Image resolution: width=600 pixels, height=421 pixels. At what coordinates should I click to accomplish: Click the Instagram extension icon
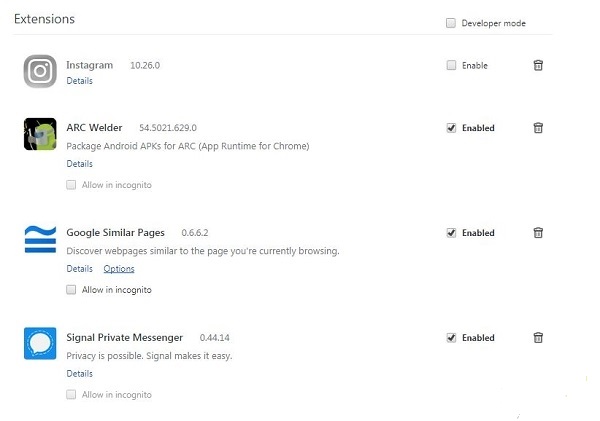pos(40,71)
